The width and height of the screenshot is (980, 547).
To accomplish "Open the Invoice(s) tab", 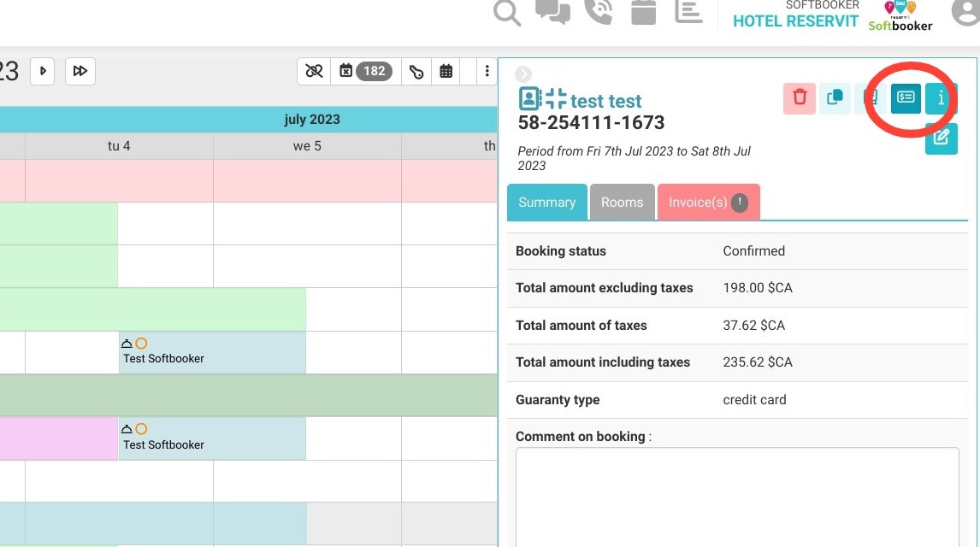I will (x=709, y=203).
